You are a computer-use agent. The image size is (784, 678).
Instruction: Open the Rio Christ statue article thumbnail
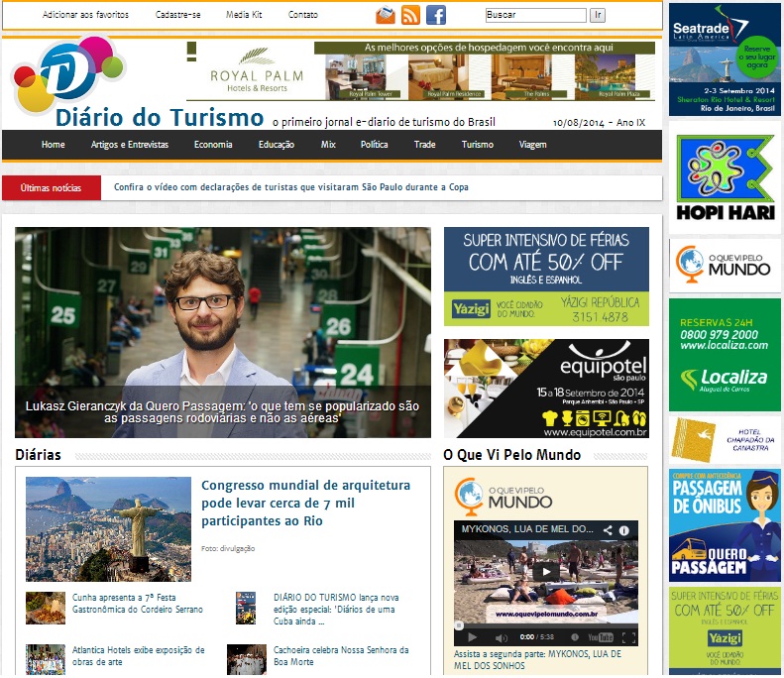(x=108, y=529)
